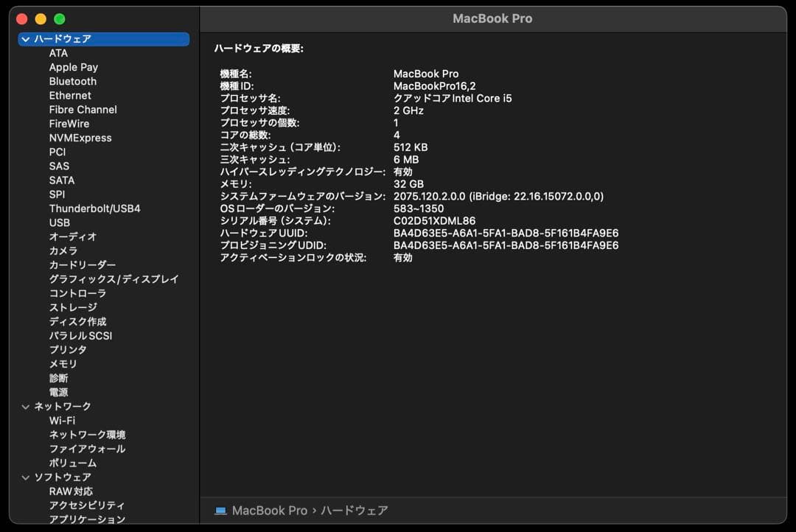Select Bluetooth in the sidebar

tap(72, 81)
